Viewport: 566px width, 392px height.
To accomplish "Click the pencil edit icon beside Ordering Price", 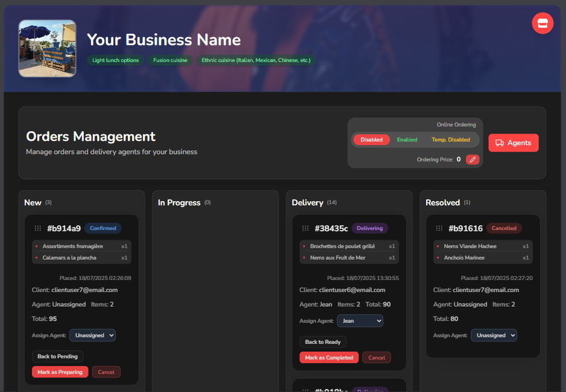I will coord(473,160).
